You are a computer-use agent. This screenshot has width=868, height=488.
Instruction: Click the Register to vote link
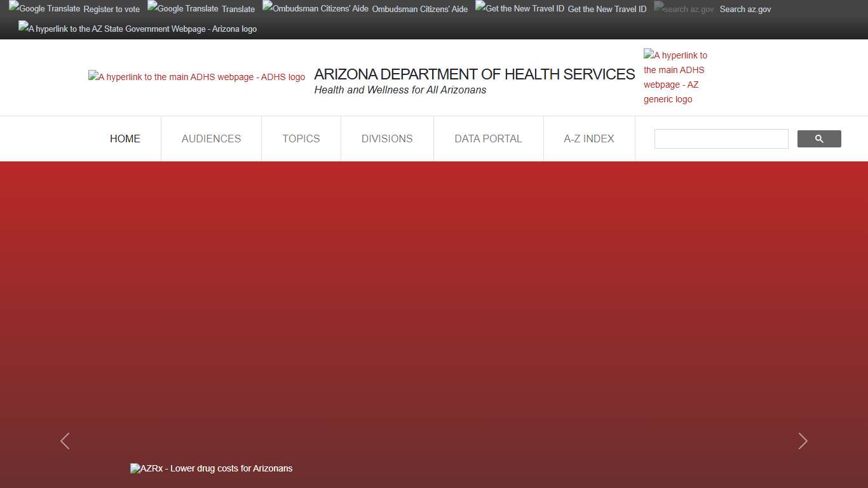coord(111,9)
